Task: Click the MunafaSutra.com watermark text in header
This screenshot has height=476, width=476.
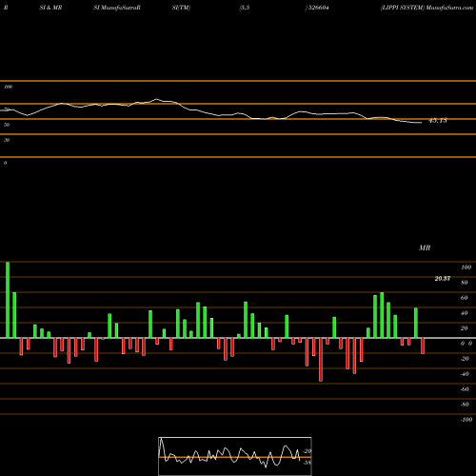Action: 449,8
